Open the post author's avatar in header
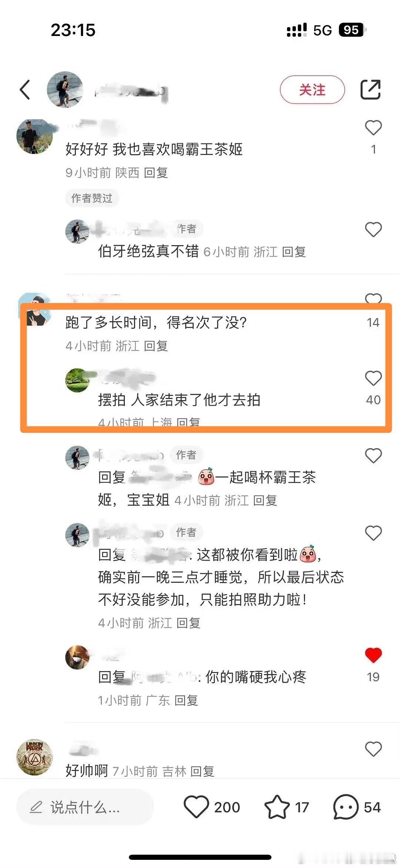 click(65, 89)
